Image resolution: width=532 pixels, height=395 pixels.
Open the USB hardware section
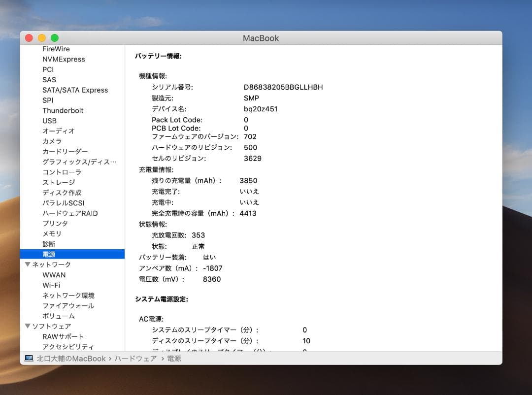[49, 121]
